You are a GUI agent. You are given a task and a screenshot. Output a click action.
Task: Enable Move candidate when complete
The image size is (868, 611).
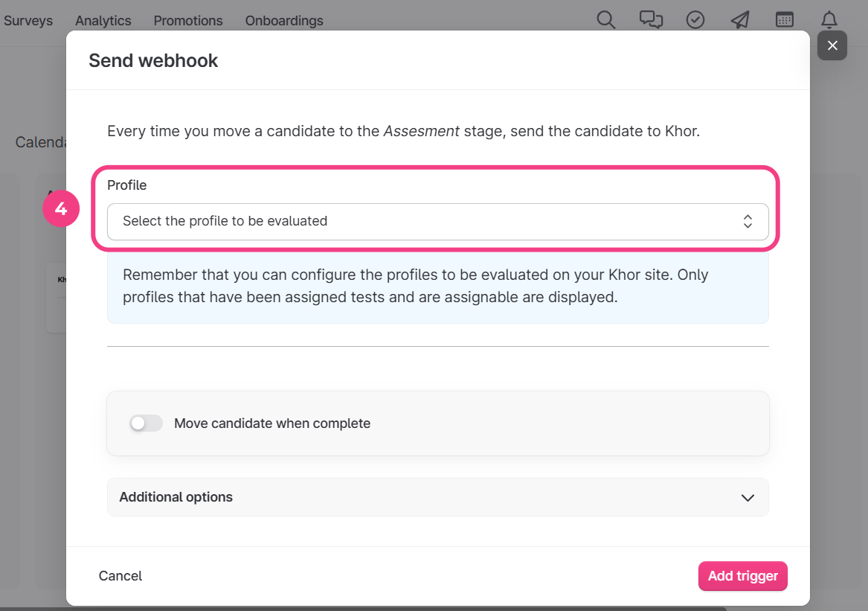click(146, 423)
